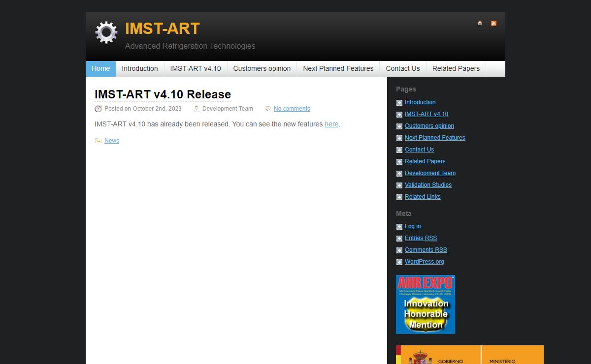Open Related Papers sidebar link
Image resolution: width=591 pixels, height=364 pixels.
pos(425,161)
